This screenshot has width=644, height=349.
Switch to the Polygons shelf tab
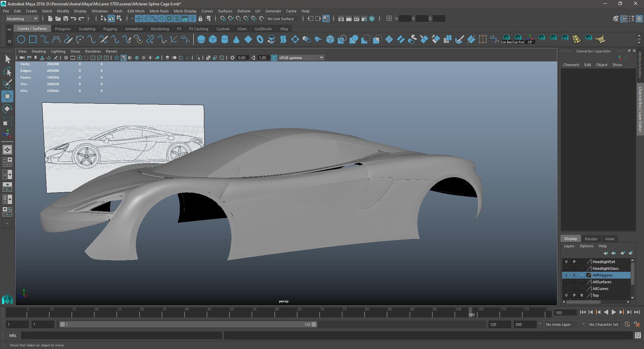point(63,29)
